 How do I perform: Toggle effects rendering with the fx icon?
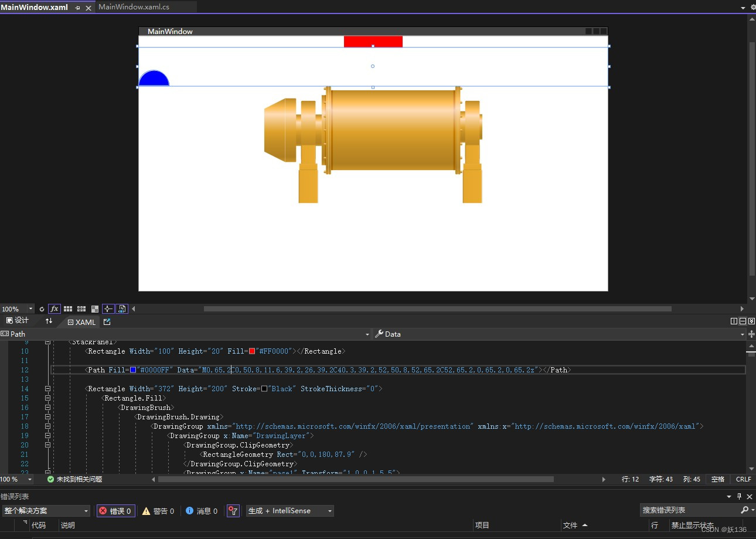[x=54, y=309]
